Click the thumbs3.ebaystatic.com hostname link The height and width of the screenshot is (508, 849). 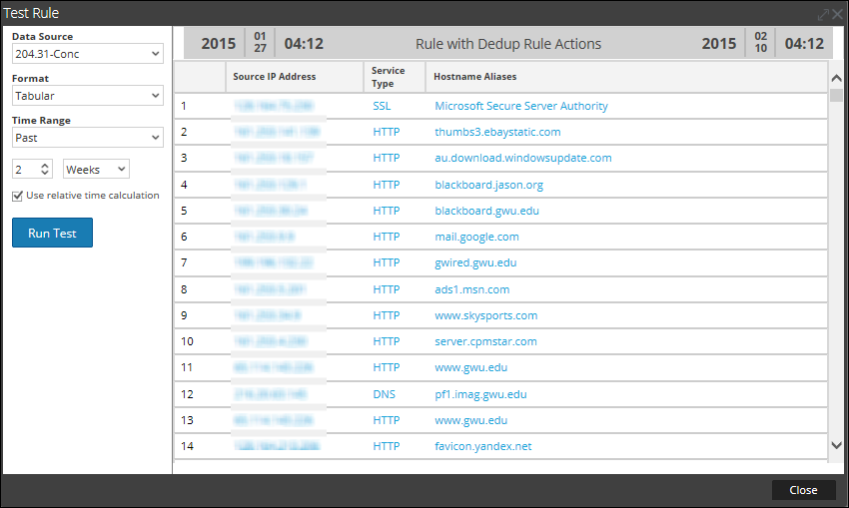497,132
